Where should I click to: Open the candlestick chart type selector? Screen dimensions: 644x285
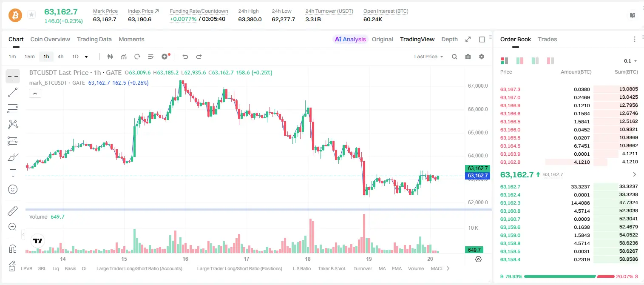pyautogui.click(x=111, y=57)
